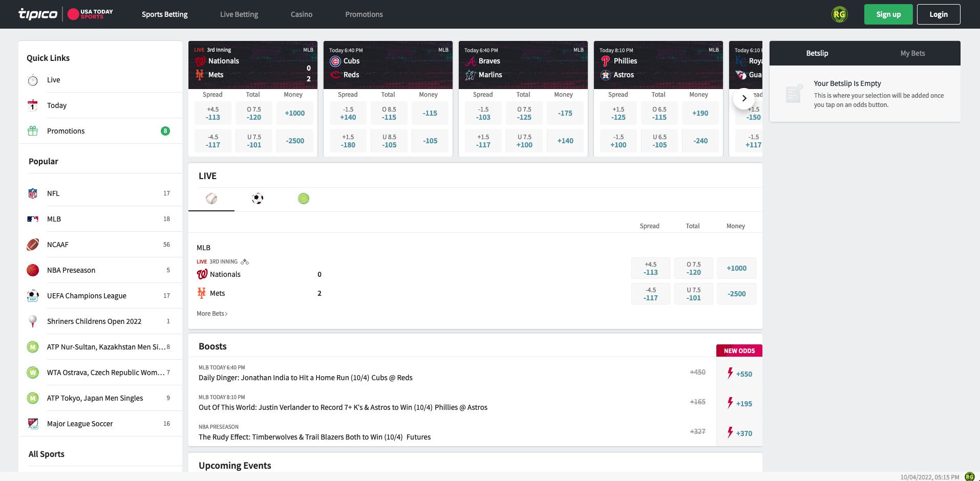Open the Promotions menu in header
The image size is (980, 481).
pyautogui.click(x=364, y=14)
